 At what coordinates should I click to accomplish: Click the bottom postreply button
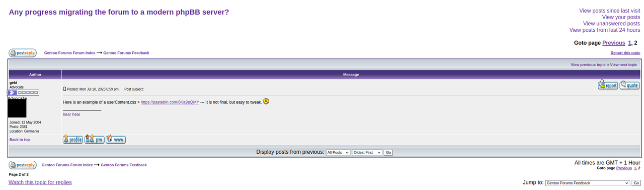pyautogui.click(x=23, y=165)
